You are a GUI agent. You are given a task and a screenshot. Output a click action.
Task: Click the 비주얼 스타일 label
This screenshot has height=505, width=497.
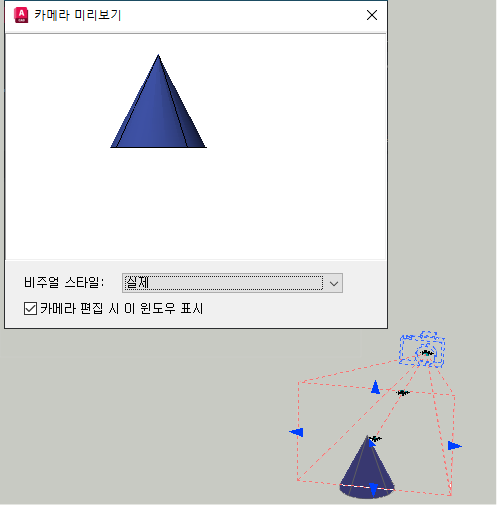tap(64, 283)
